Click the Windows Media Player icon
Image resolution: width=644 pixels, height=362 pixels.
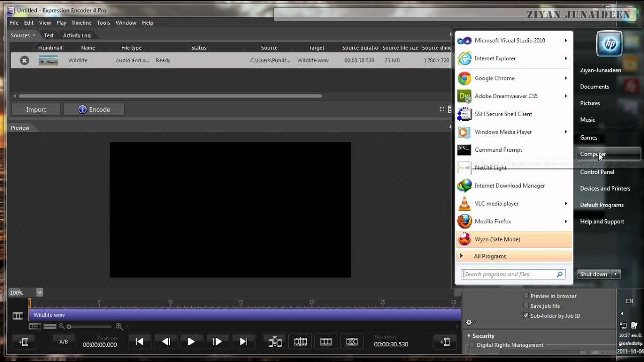tap(464, 132)
